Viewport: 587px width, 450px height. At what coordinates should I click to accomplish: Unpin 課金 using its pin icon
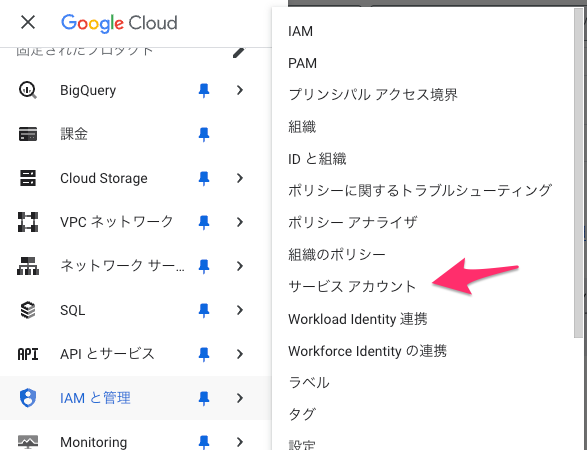[x=204, y=134]
